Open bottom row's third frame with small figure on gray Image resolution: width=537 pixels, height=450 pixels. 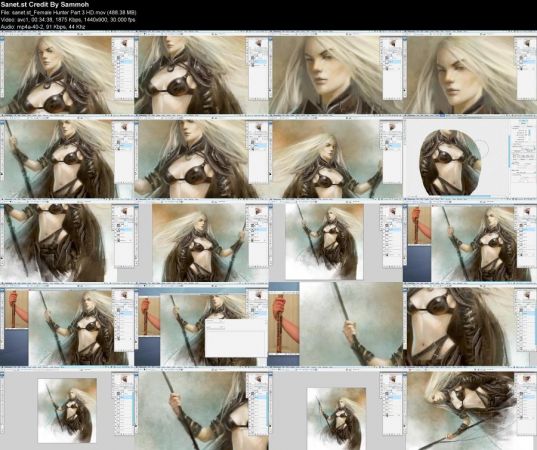point(336,409)
